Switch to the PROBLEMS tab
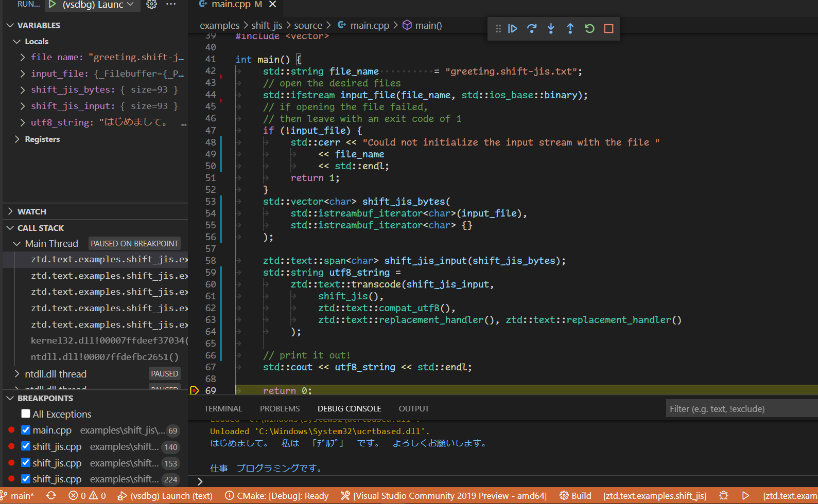 point(280,408)
